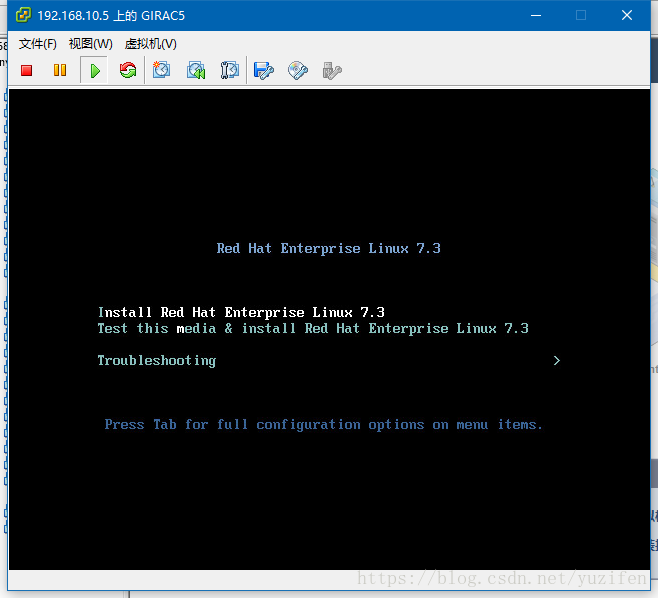
Task: Reset the virtual machine using the restart icon
Action: click(128, 70)
